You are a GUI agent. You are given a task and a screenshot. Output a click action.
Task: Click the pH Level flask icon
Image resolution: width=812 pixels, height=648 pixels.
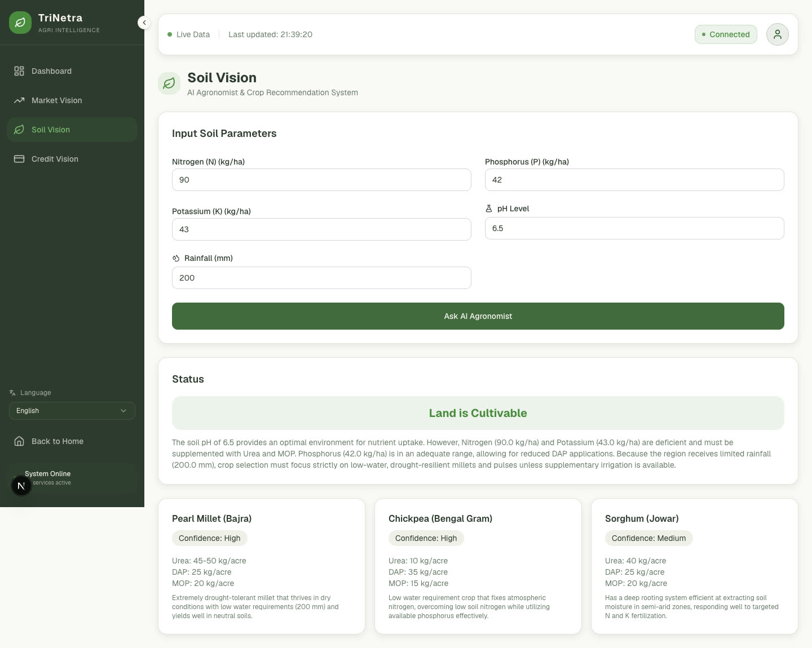[489, 208]
